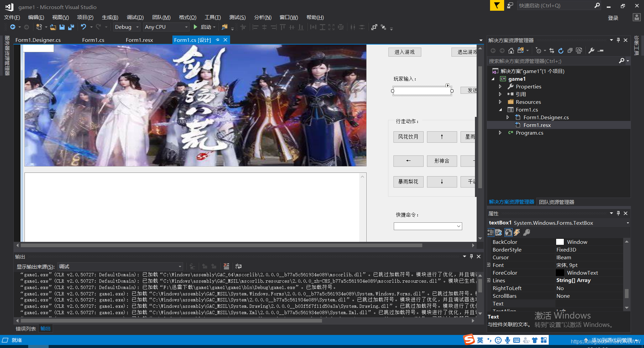This screenshot has height=348, width=644.
Task: Start debugging with the green play button
Action: (x=195, y=27)
